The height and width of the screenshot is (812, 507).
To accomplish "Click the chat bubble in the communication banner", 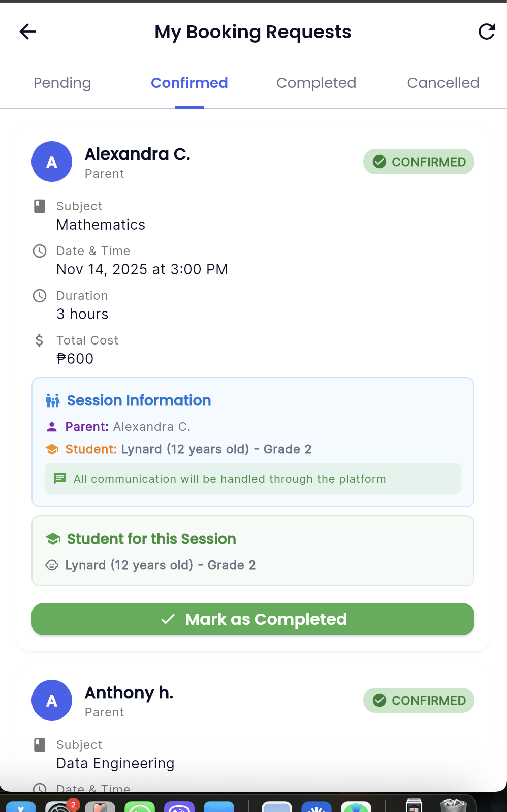I will point(60,478).
